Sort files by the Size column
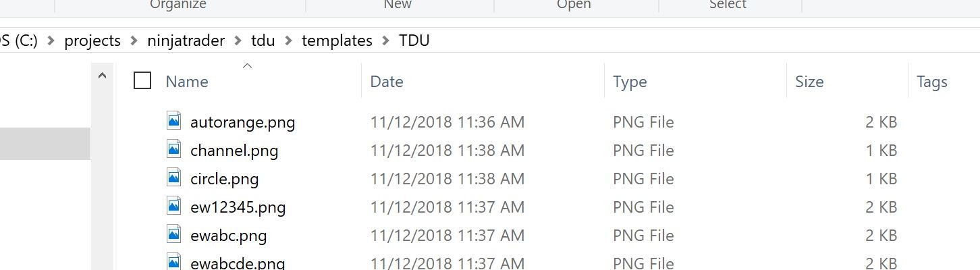The image size is (980, 270). point(809,82)
